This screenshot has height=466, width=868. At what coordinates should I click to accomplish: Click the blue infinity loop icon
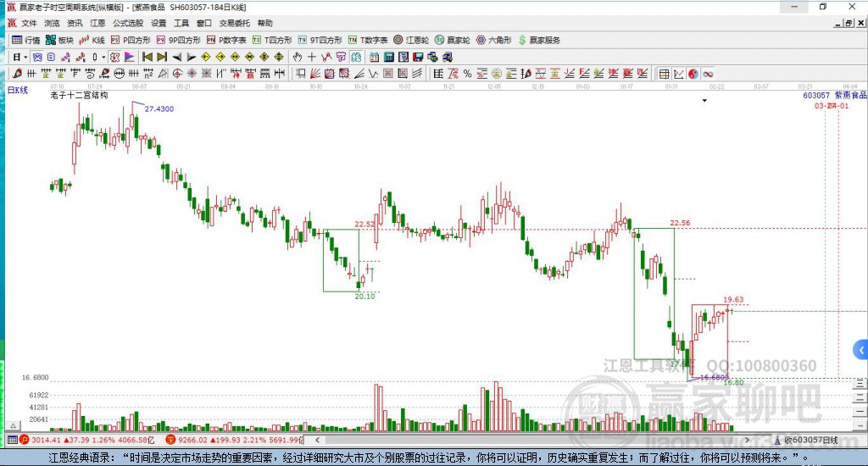(708, 74)
